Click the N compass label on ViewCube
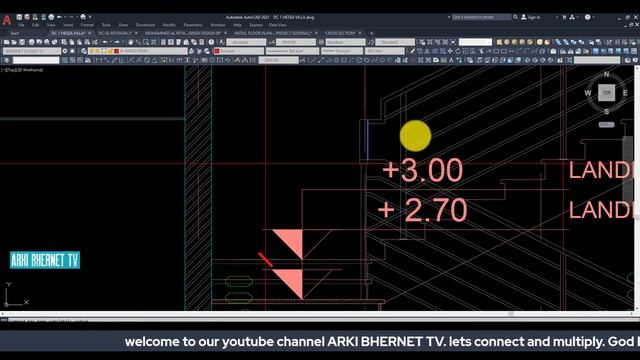Image resolution: width=640 pixels, height=360 pixels. pos(606,74)
